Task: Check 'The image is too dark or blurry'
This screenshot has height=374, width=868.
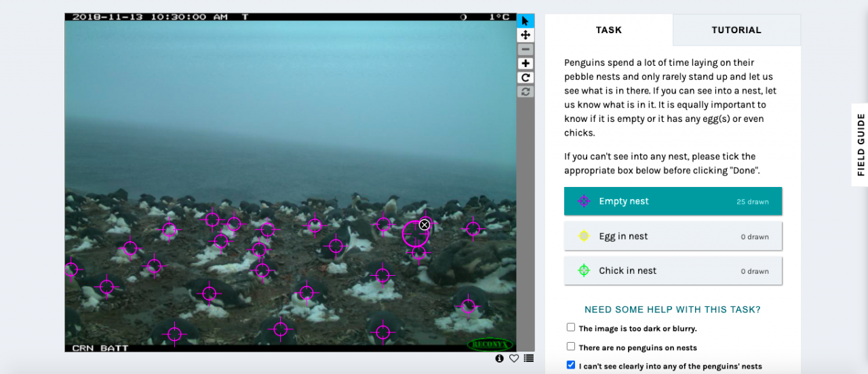Action: pyautogui.click(x=571, y=328)
